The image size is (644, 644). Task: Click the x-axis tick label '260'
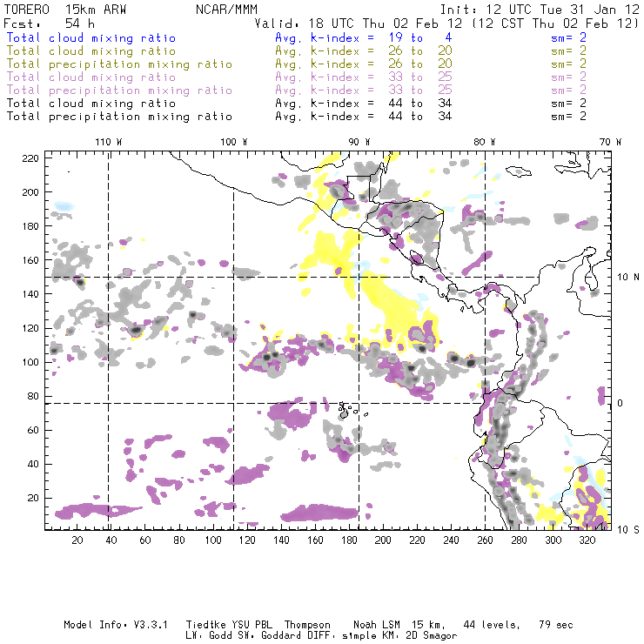(485, 540)
